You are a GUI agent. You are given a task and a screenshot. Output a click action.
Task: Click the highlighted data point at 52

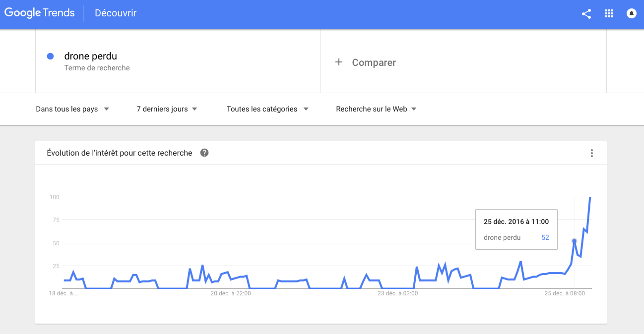tap(575, 241)
